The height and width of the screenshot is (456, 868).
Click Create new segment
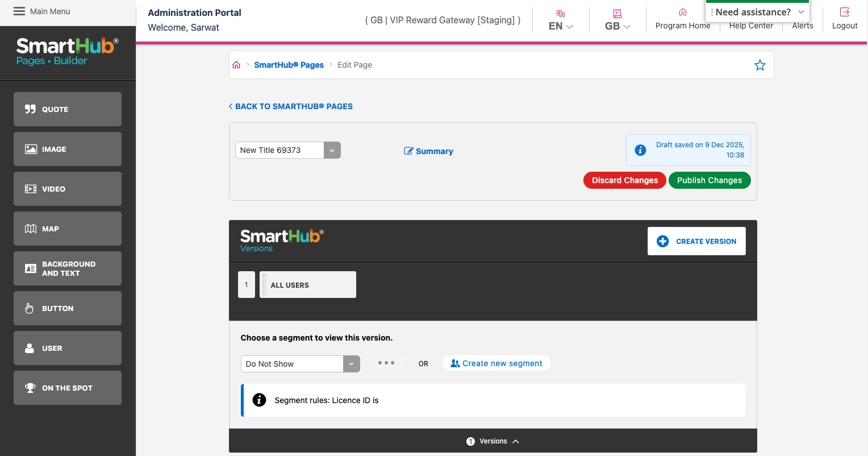(496, 363)
